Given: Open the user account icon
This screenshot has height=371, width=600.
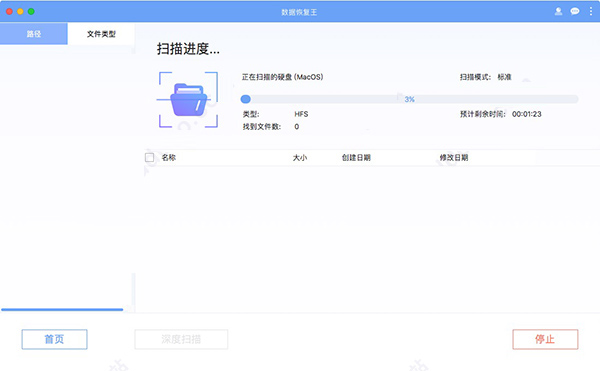Looking at the screenshot, I should click(558, 11).
